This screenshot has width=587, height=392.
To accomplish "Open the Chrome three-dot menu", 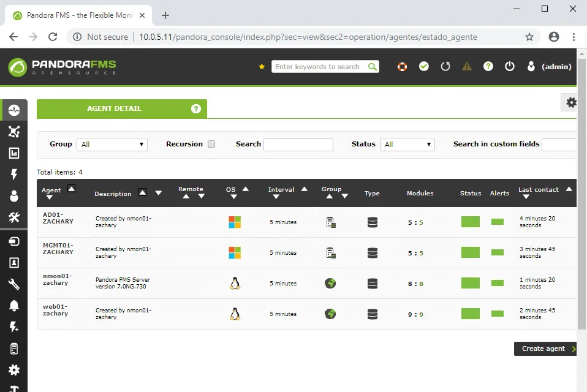I will 574,37.
